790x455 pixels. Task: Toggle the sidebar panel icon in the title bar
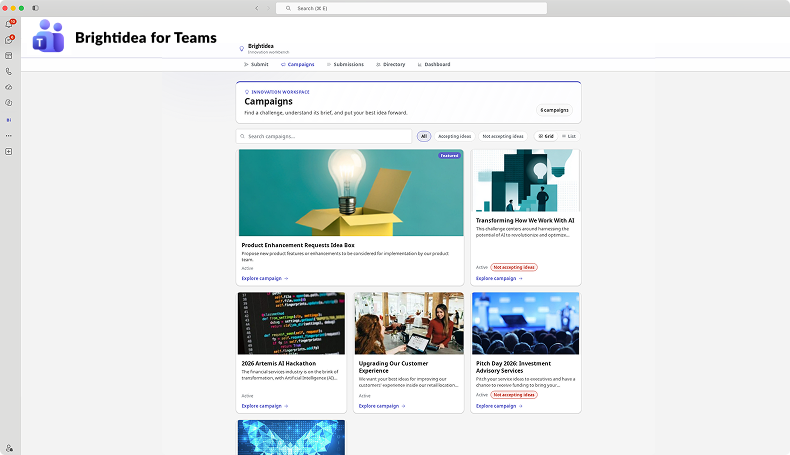(35, 8)
